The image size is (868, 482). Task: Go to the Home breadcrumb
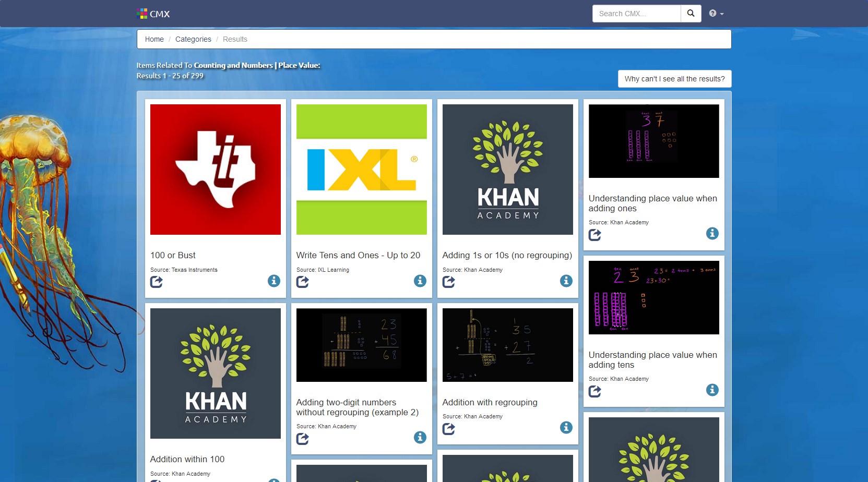click(154, 39)
